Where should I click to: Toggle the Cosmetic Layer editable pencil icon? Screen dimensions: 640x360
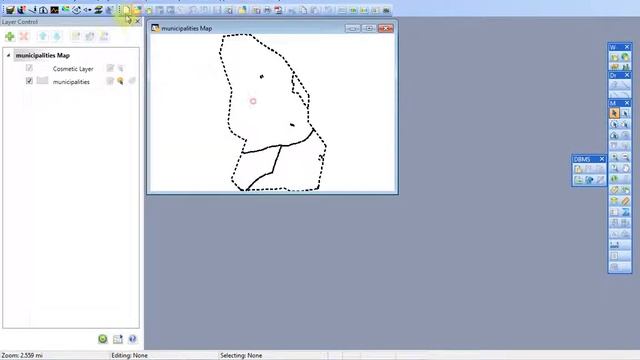(110, 68)
